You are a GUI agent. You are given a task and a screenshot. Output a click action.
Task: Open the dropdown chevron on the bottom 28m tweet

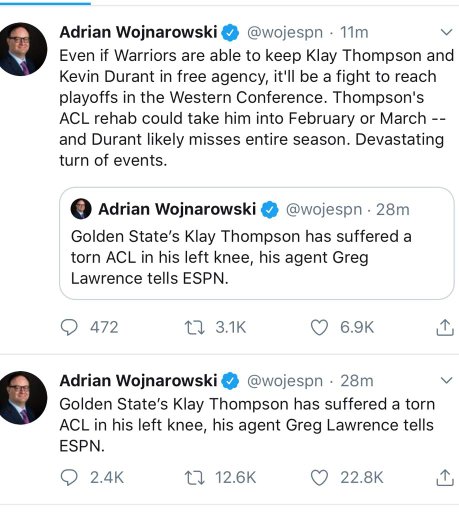coord(446,380)
